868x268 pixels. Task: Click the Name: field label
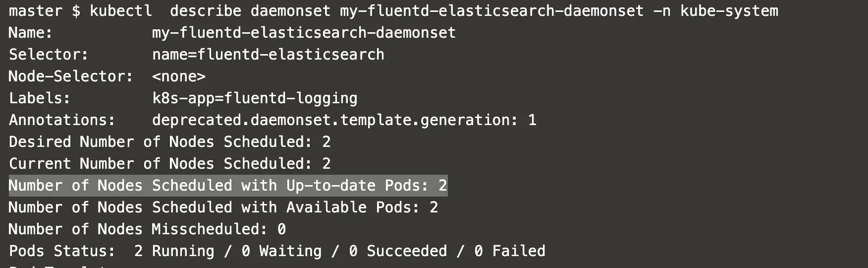(x=30, y=33)
